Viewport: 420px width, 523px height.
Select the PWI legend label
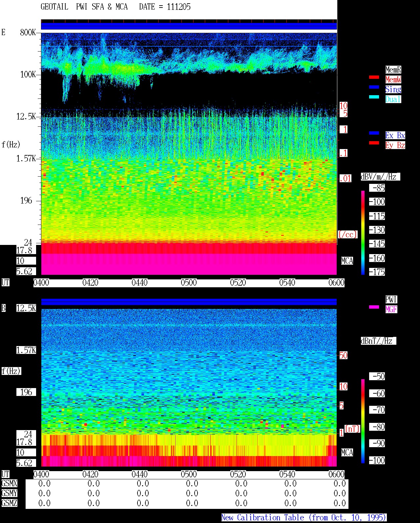(x=391, y=299)
